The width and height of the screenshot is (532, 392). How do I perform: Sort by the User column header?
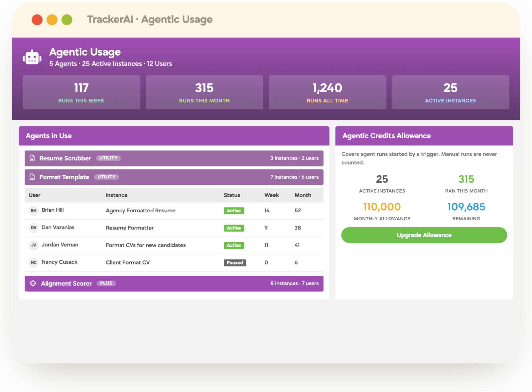click(x=35, y=195)
